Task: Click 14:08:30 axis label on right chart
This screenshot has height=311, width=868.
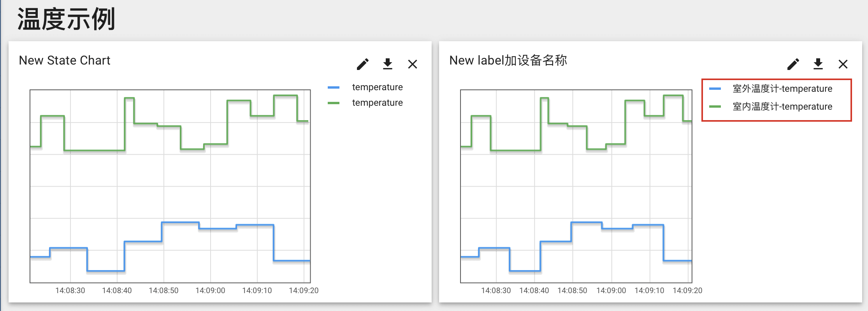Action: click(496, 290)
